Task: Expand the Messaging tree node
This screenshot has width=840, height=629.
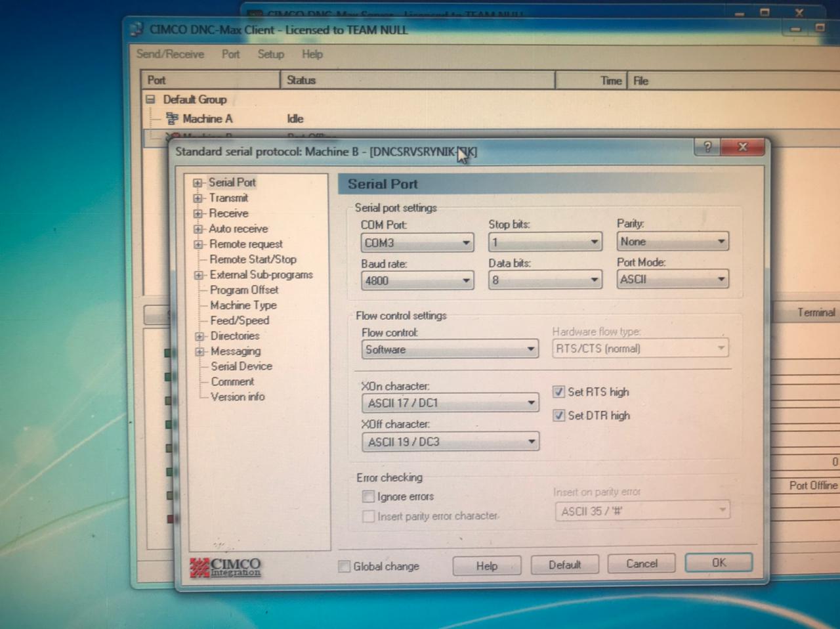Action: pos(199,352)
